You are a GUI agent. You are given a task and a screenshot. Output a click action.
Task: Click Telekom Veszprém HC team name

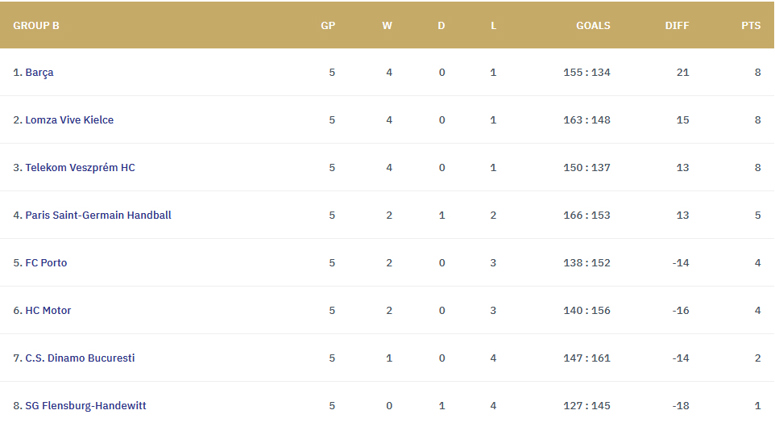click(x=80, y=168)
